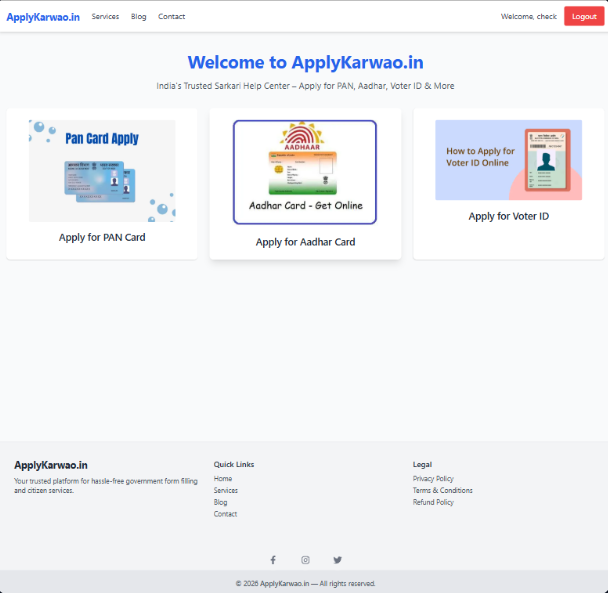Open the 'Apply for Aadhar Card' title
608x593 pixels.
(305, 242)
